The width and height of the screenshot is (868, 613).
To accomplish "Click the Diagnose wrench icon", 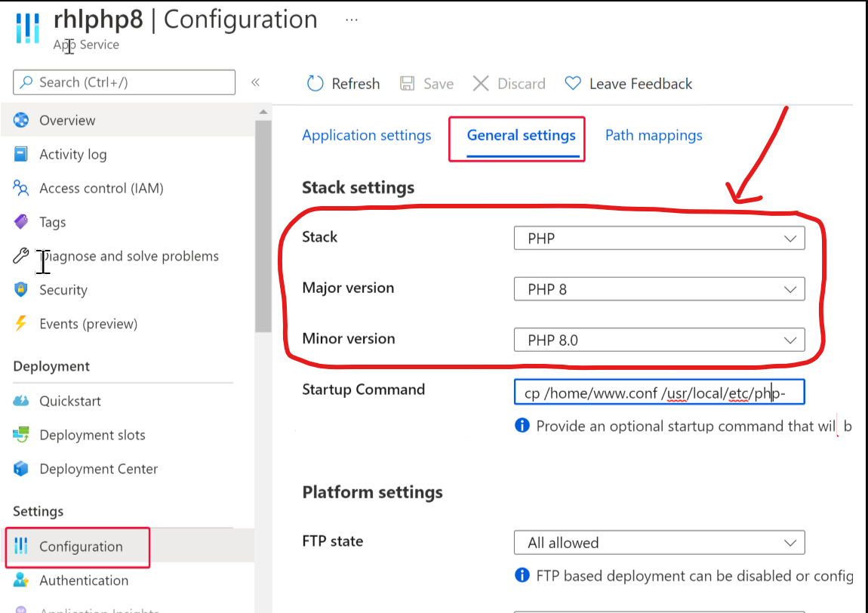I will [x=21, y=256].
